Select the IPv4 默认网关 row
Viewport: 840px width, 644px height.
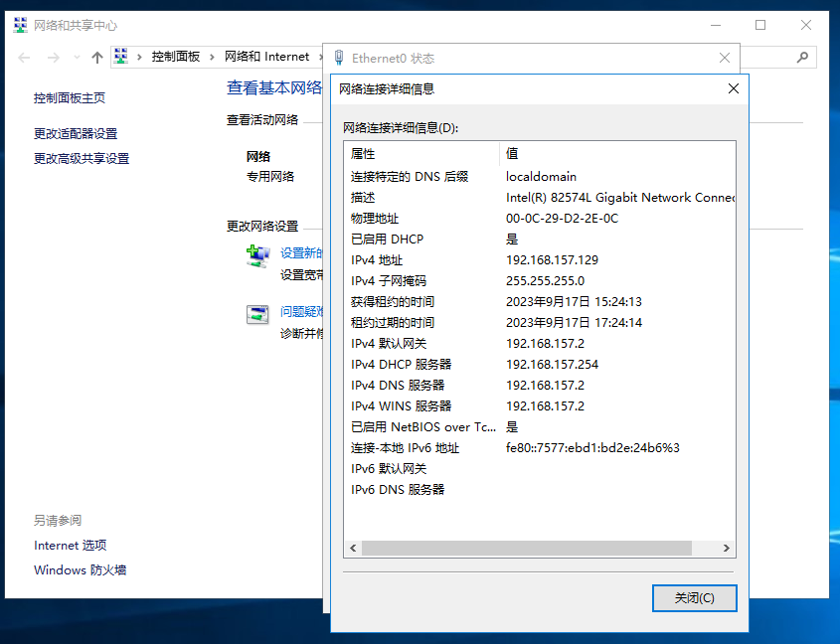coord(540,344)
